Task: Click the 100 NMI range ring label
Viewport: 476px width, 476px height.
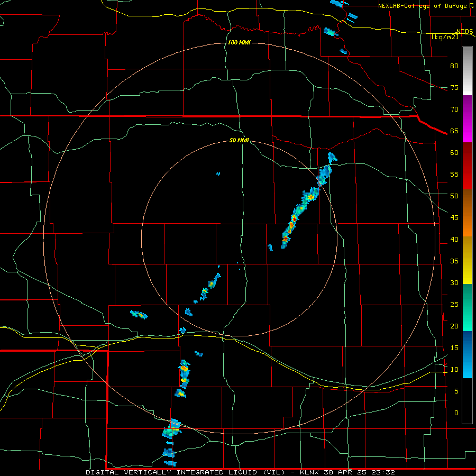Action: 239,42
